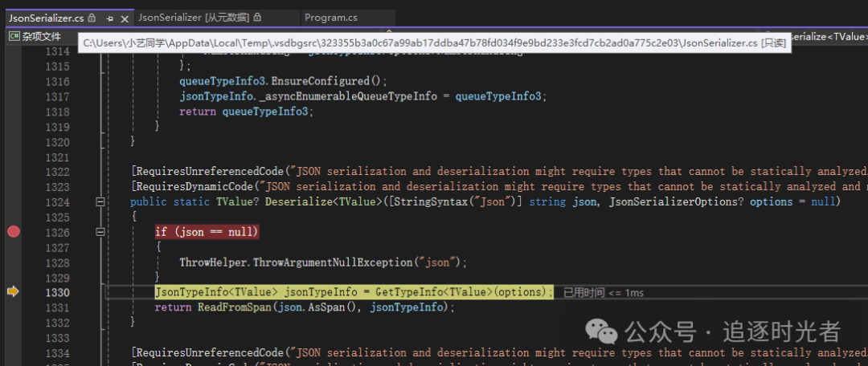This screenshot has width=868, height=366.
Task: Select the JsonSerializer.cs tab
Action: click(45, 17)
